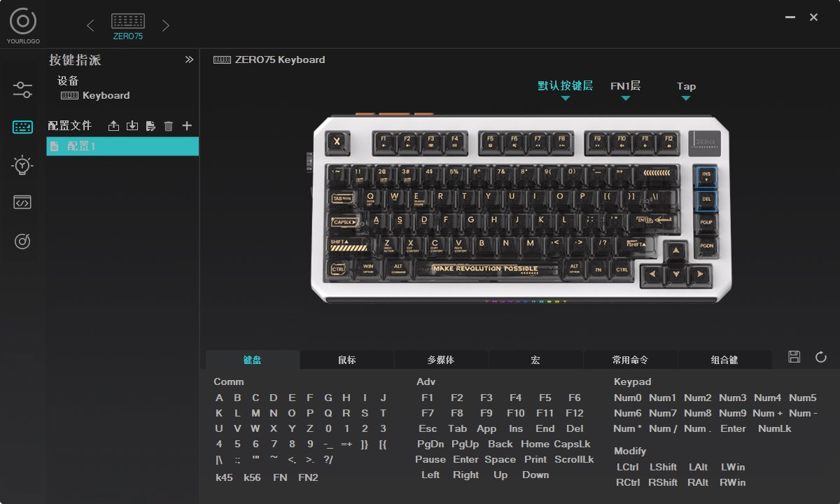Click the spacebar on keyboard image
840x504 pixels.
tap(486, 269)
